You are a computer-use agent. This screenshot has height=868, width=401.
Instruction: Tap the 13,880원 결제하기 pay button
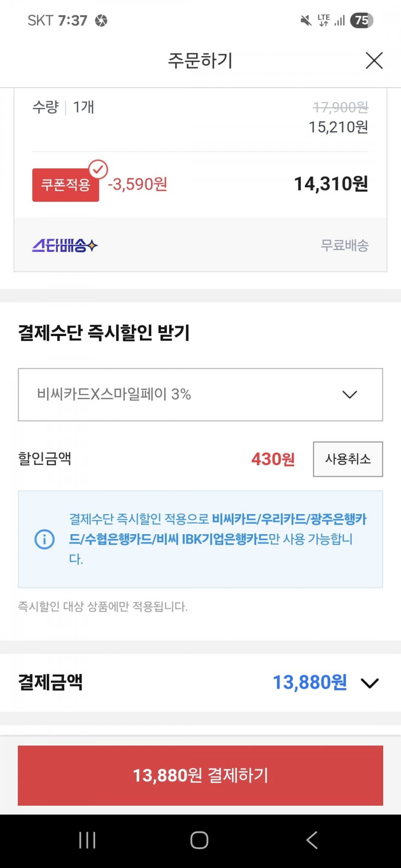click(x=200, y=775)
